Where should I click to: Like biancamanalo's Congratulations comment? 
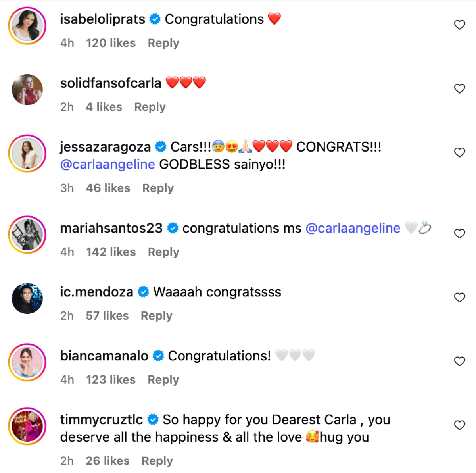[459, 362]
